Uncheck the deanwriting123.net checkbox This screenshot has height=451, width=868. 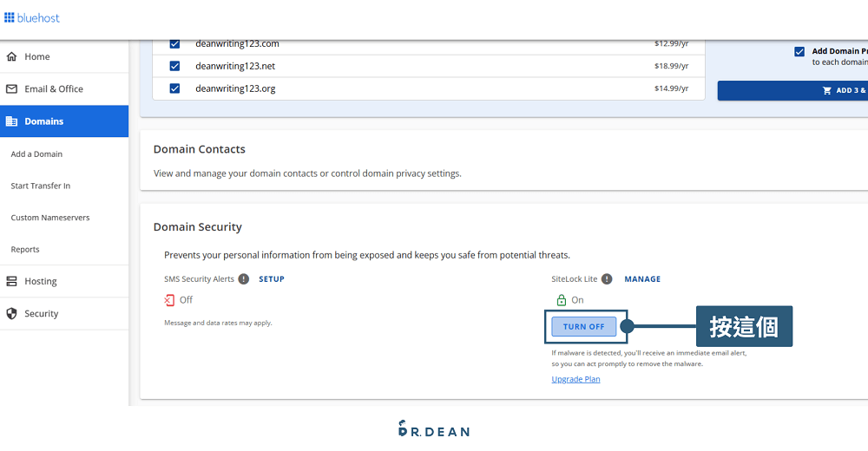coord(174,66)
